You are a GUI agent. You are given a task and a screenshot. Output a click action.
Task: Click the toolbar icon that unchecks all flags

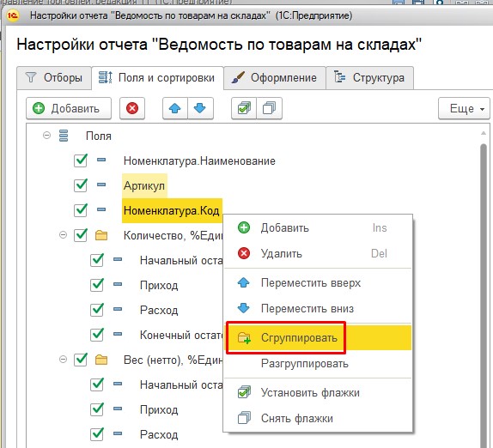coord(269,108)
